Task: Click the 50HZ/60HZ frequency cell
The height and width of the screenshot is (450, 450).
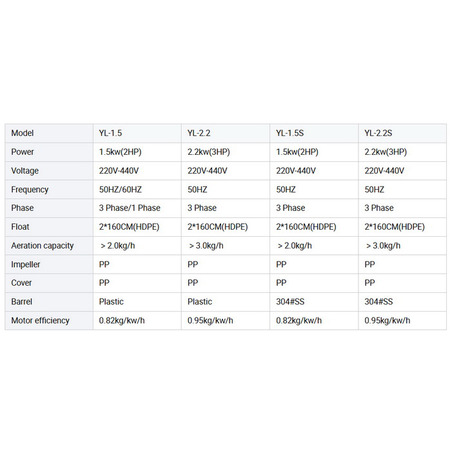Action: [x=137, y=189]
